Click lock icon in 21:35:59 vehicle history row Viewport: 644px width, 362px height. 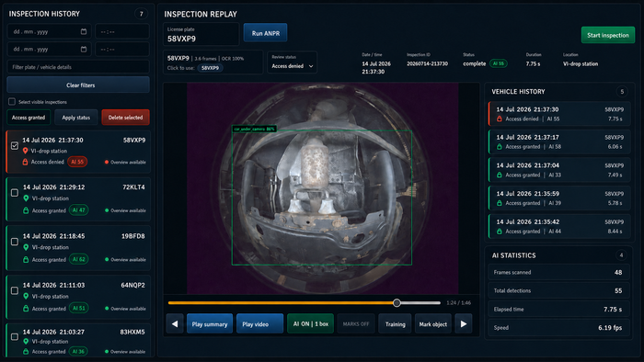tap(500, 203)
